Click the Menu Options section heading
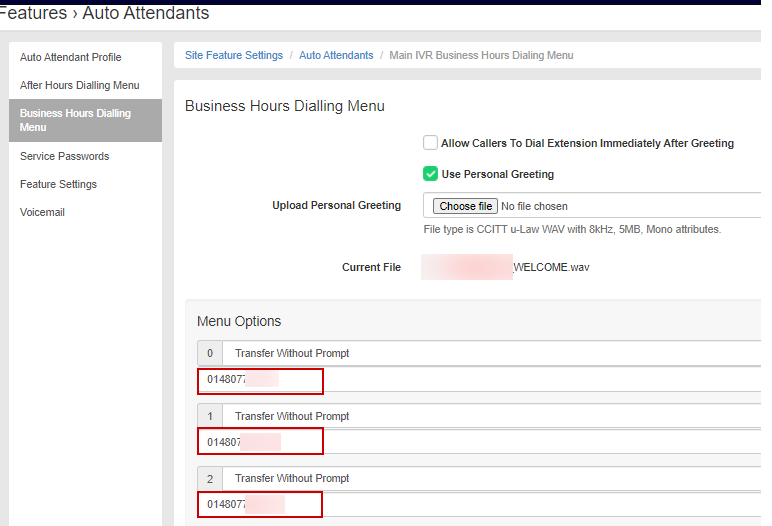The height and width of the screenshot is (526, 772). (239, 321)
